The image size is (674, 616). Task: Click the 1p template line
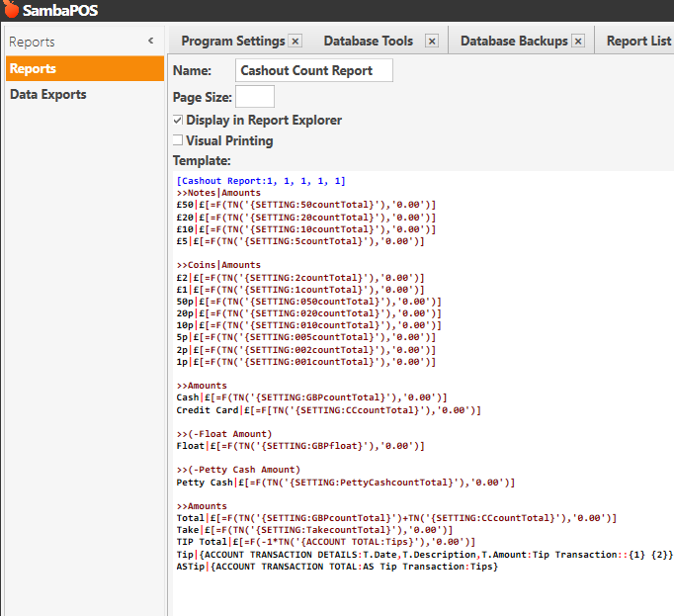click(x=306, y=362)
